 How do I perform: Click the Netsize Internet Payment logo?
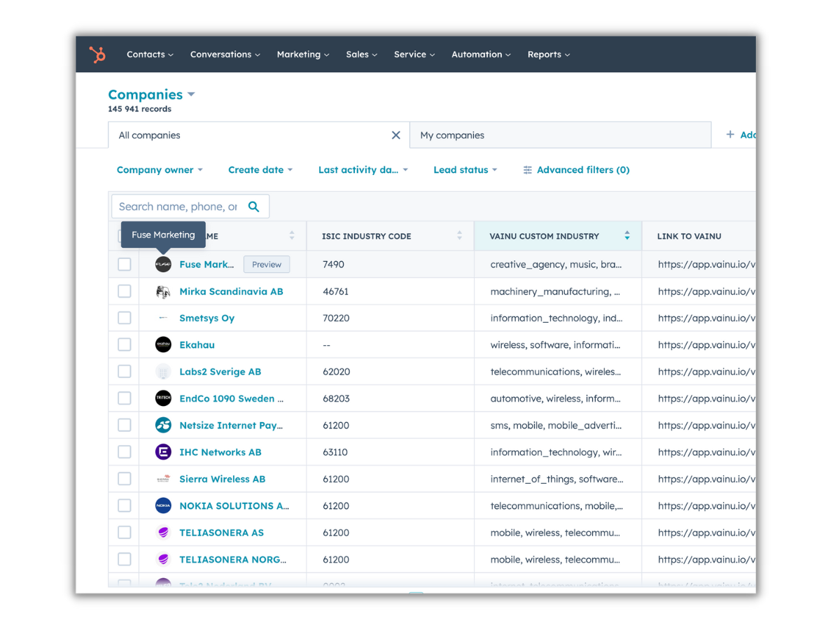point(163,425)
